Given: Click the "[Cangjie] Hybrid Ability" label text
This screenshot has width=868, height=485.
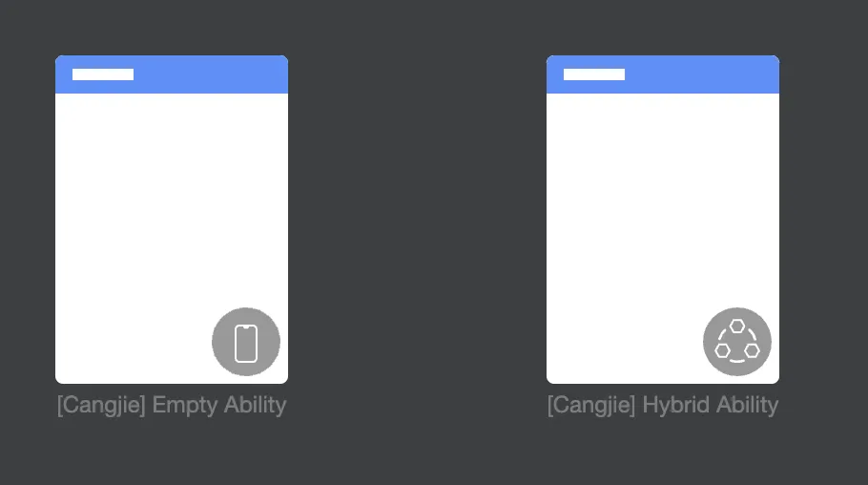Looking at the screenshot, I should 663,405.
